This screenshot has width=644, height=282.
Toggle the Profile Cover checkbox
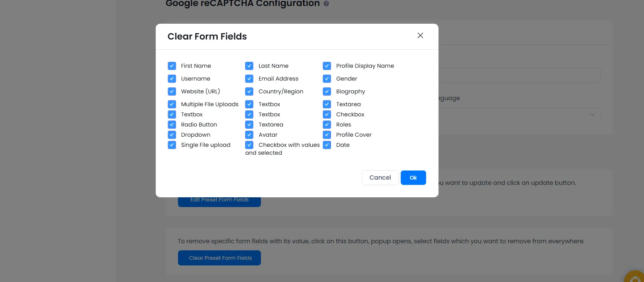point(327,135)
